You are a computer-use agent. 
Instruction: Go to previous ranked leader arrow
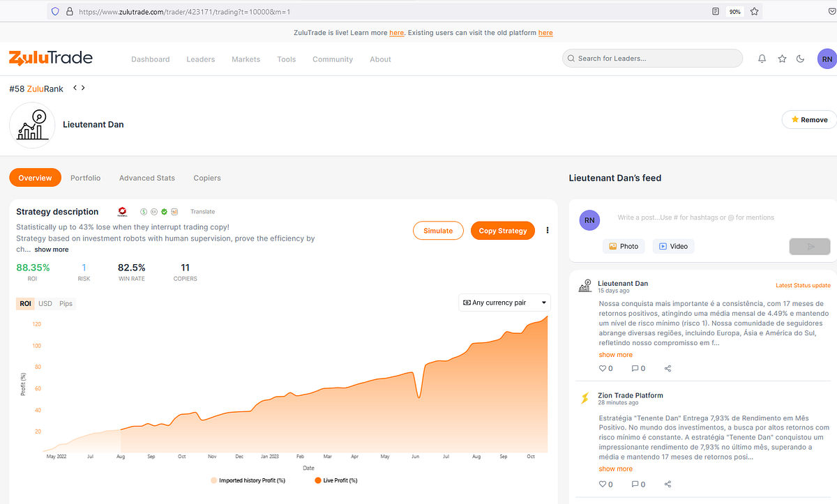pos(75,88)
